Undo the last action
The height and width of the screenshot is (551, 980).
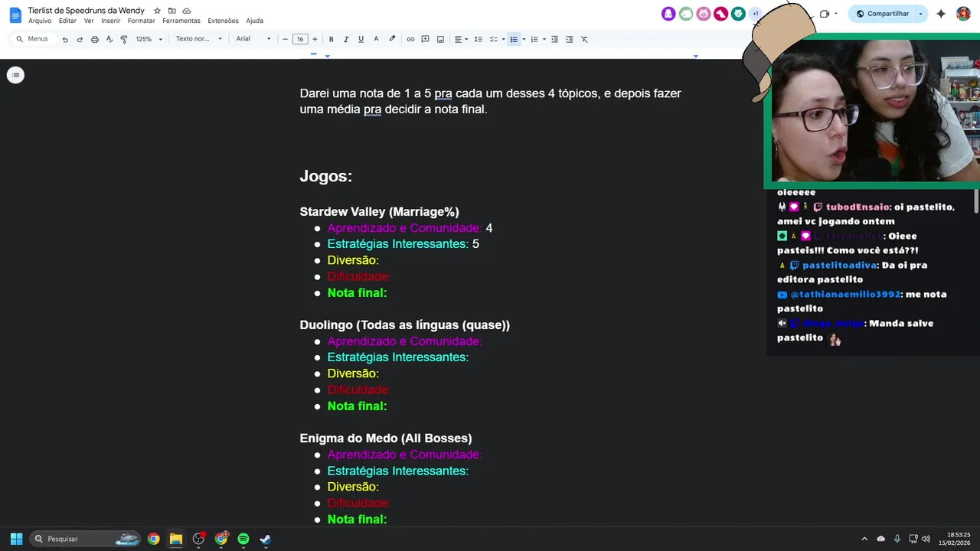click(x=65, y=39)
